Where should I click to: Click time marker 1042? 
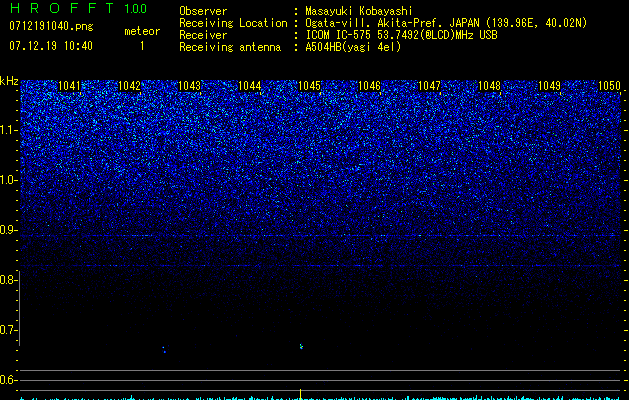point(130,86)
